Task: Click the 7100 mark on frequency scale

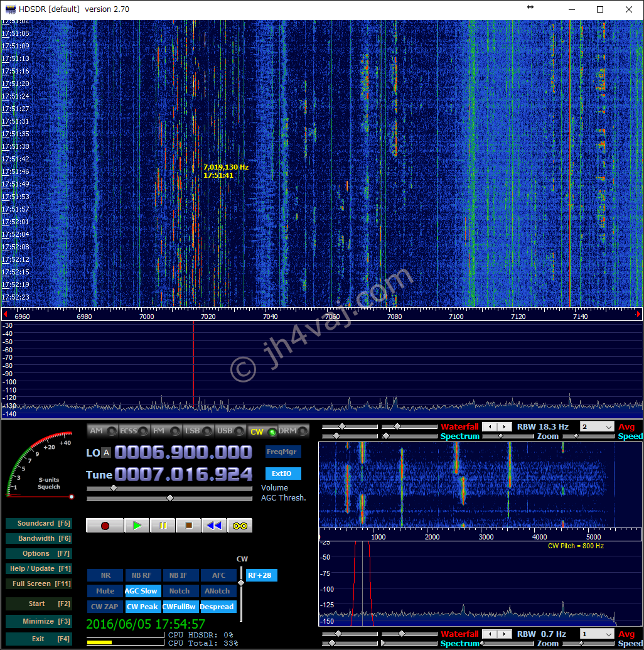Action: [x=456, y=317]
